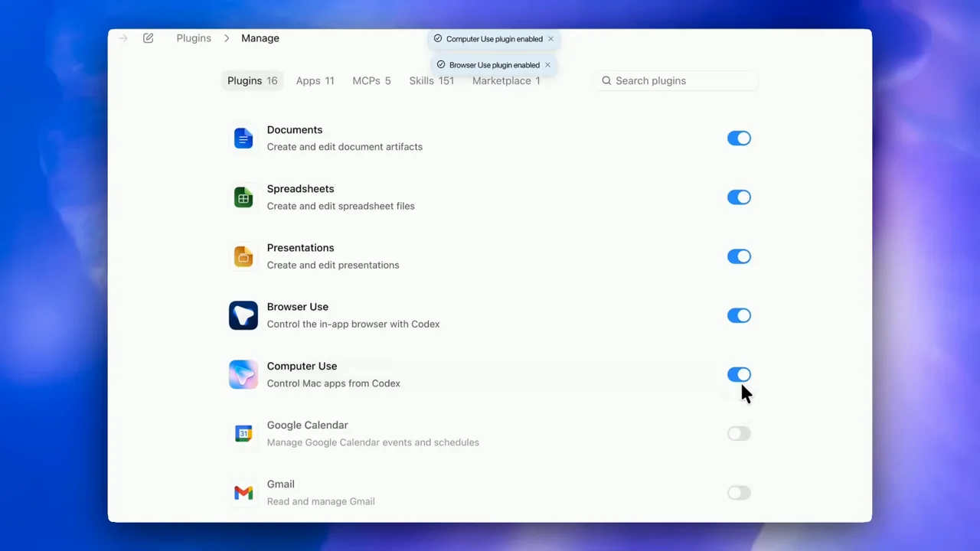This screenshot has height=551, width=980.
Task: Click 'Control the in-app browser with Codex' text
Action: pos(353,324)
